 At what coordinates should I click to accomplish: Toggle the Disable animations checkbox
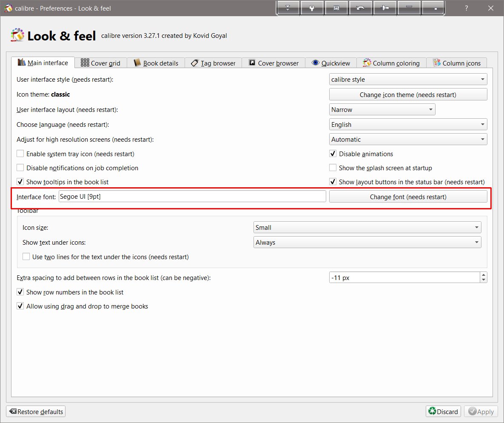coord(333,154)
